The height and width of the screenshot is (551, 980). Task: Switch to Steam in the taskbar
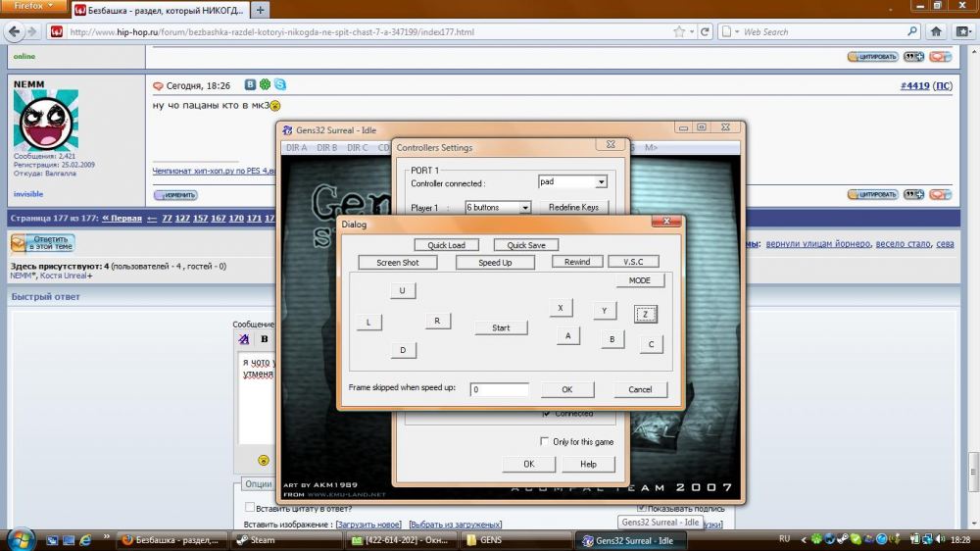[284, 540]
